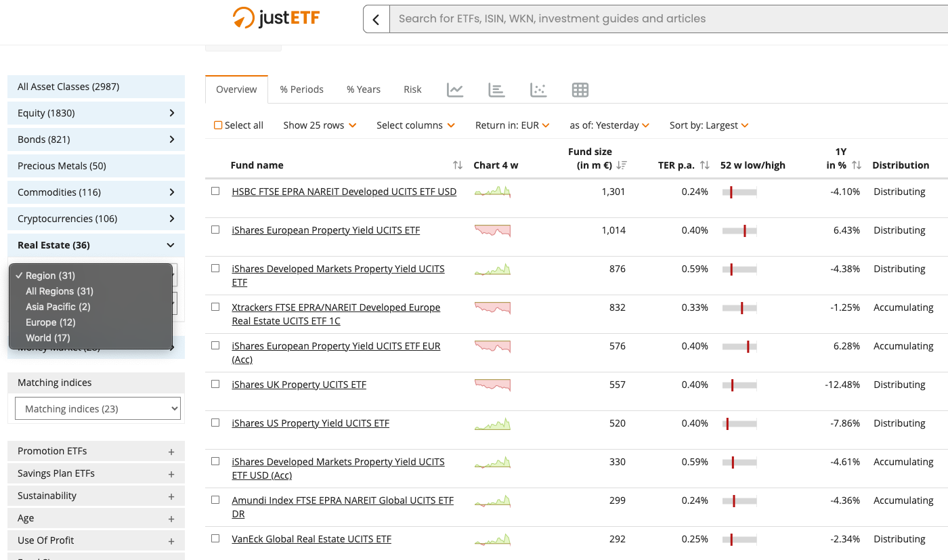Image resolution: width=948 pixels, height=560 pixels.
Task: Open 4-week chart of HSBC FTSE EPRA NAREIT
Action: (x=492, y=192)
